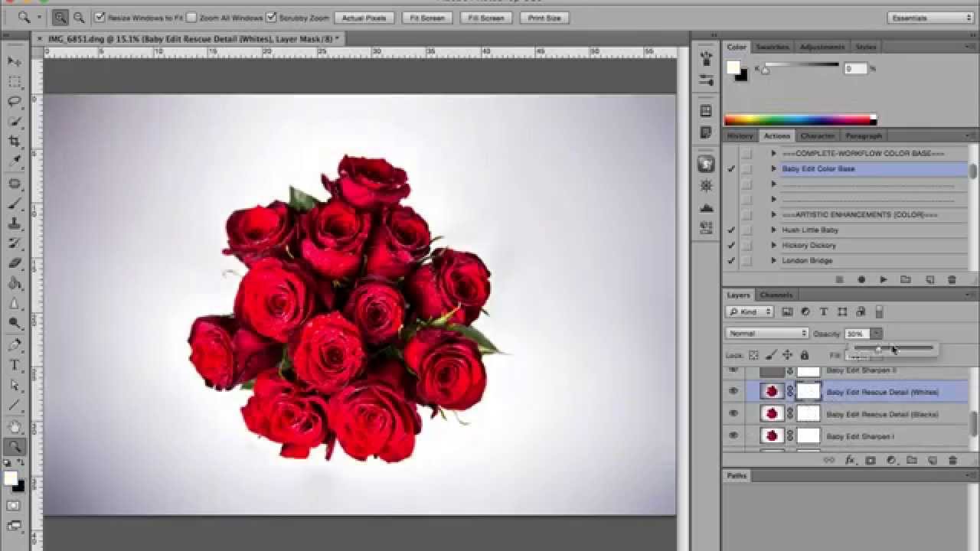Hide Baby Edit Sharpen I layer
Screen dimensions: 980x551
[x=733, y=435]
